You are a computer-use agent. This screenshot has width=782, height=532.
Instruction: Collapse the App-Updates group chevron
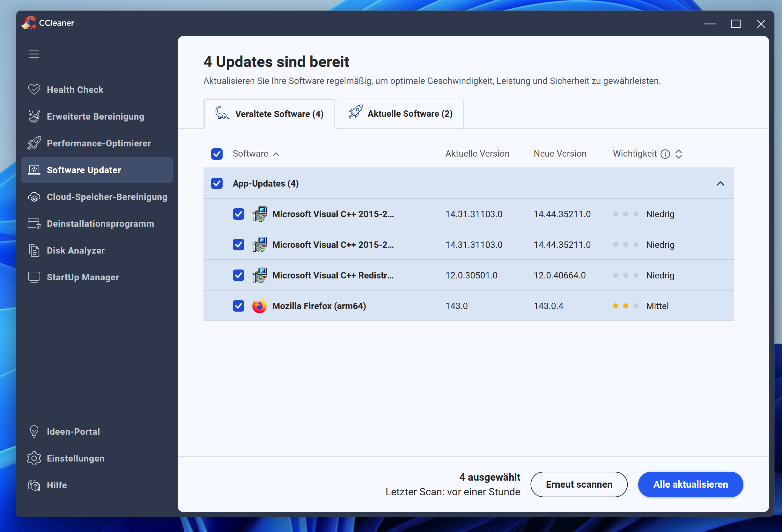tap(720, 183)
